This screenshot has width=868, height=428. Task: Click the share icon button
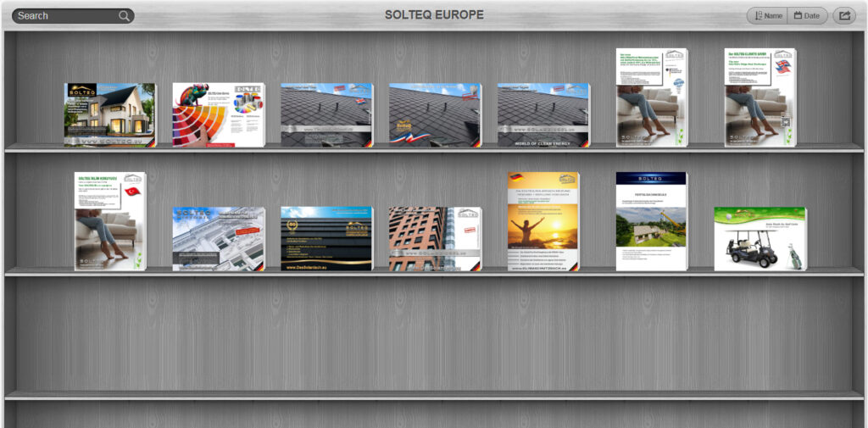[x=844, y=16]
